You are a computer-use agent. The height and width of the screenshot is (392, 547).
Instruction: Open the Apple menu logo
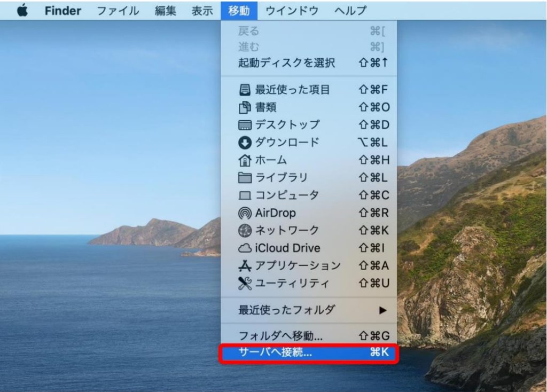pyautogui.click(x=22, y=11)
